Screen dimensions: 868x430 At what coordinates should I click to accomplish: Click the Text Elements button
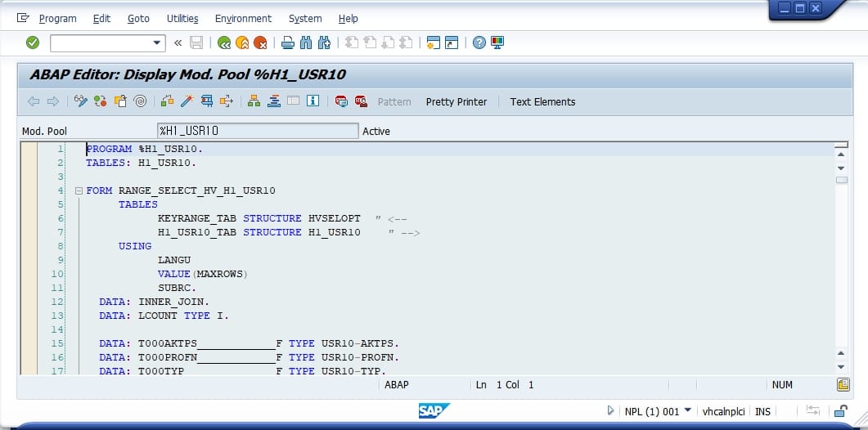coord(542,101)
